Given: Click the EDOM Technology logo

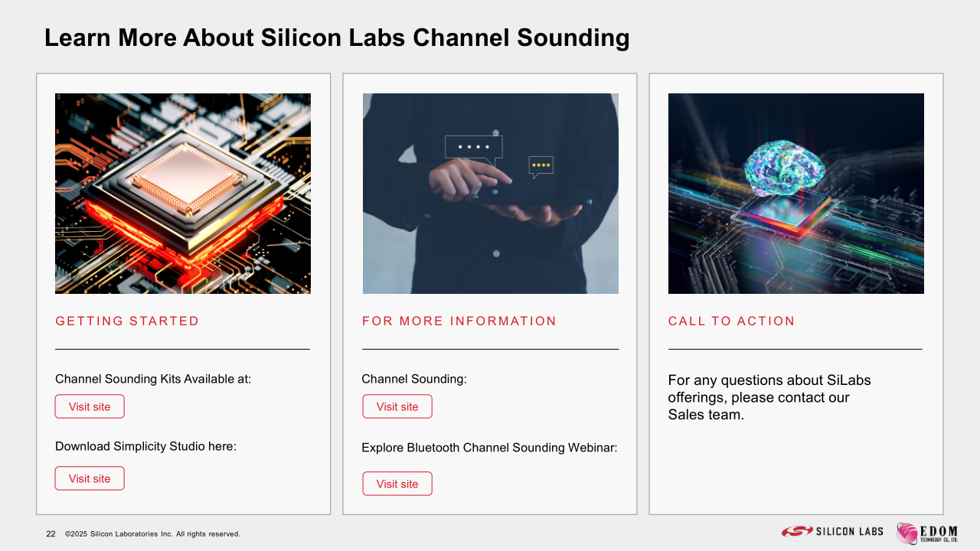Looking at the screenshot, I should 927,533.
